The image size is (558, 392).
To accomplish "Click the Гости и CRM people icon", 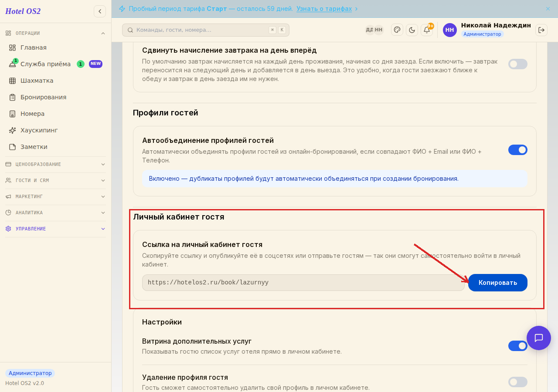I will tap(8, 180).
